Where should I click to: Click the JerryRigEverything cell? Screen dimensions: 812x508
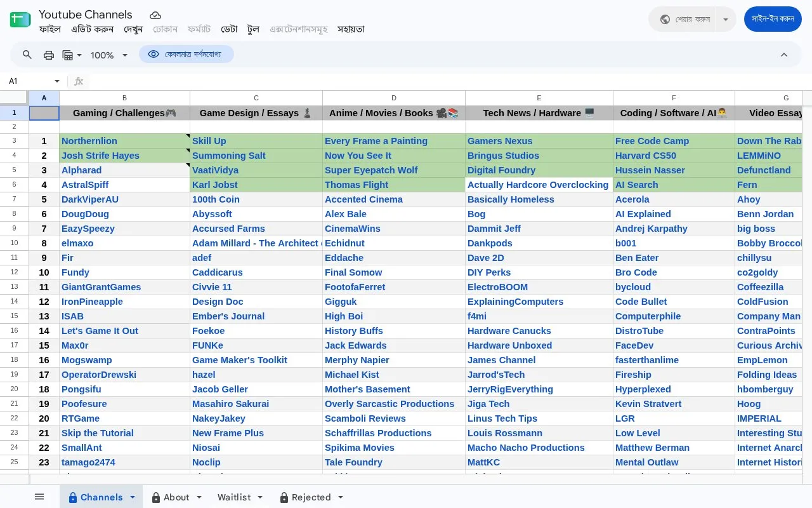coord(539,389)
